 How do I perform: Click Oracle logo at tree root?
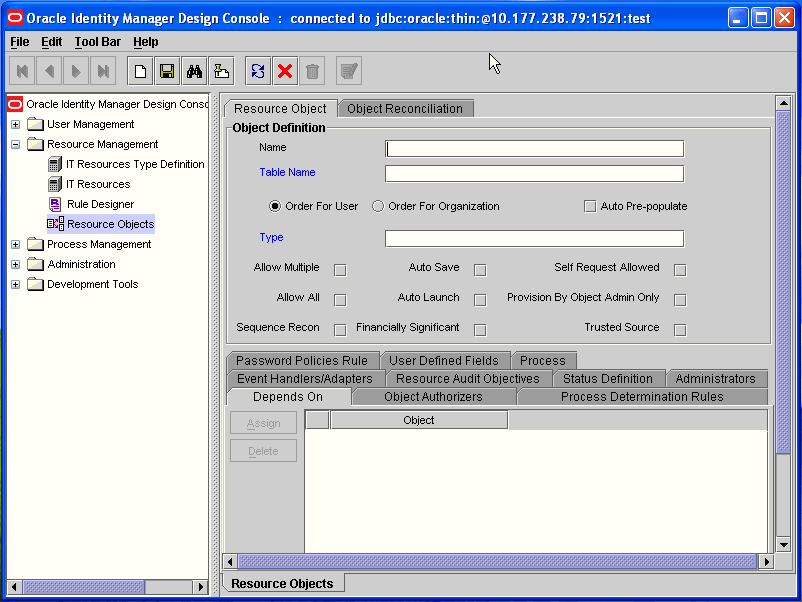[x=15, y=104]
